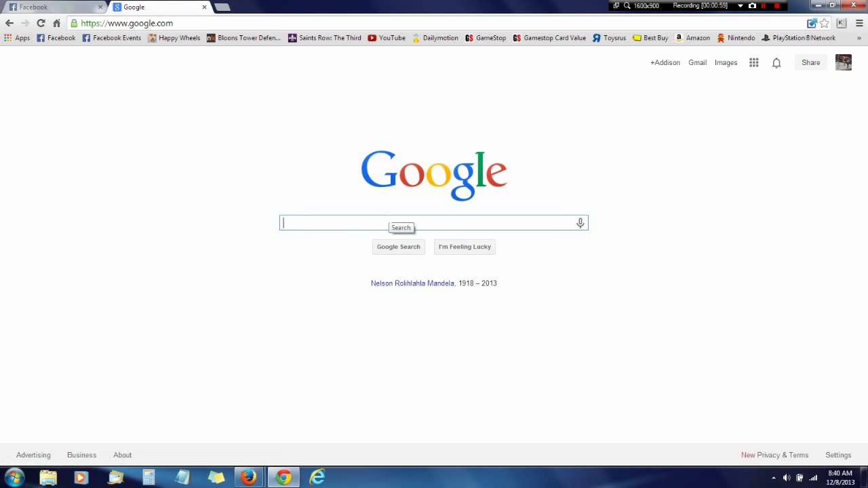Open Sticky Notes from taskbar
868x488 pixels.
click(216, 477)
